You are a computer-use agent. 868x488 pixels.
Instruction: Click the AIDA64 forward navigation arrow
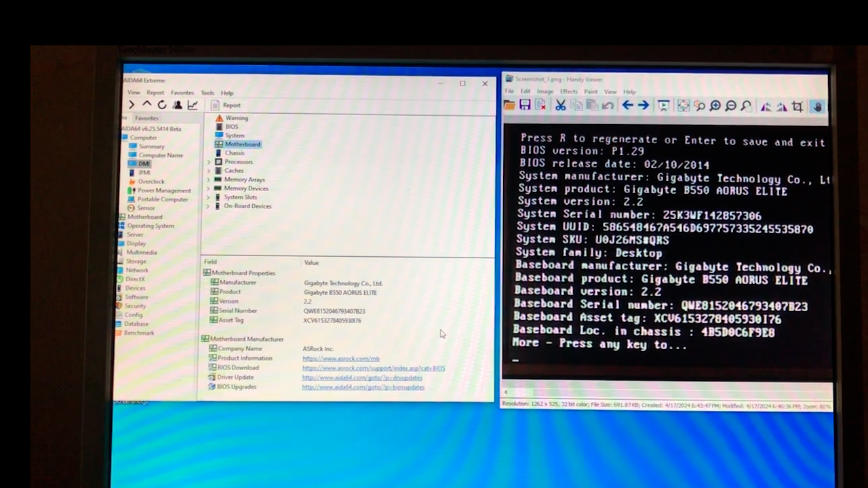(x=132, y=105)
